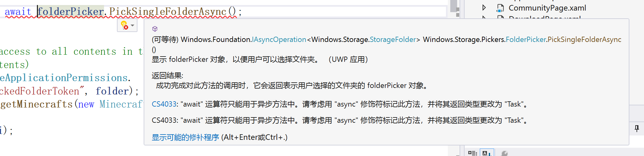Viewport: 644px width, 156px height.
Task: Open the blue CS4033 error code link
Action: tap(164, 104)
